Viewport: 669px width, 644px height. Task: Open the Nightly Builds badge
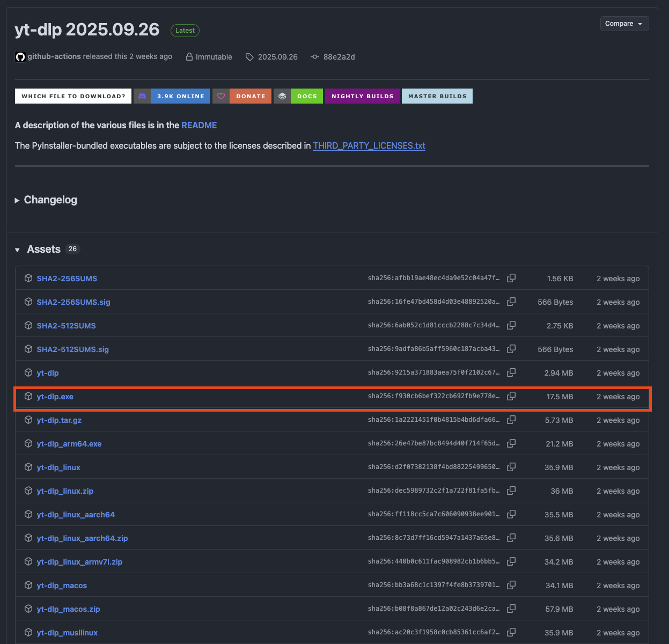point(362,96)
